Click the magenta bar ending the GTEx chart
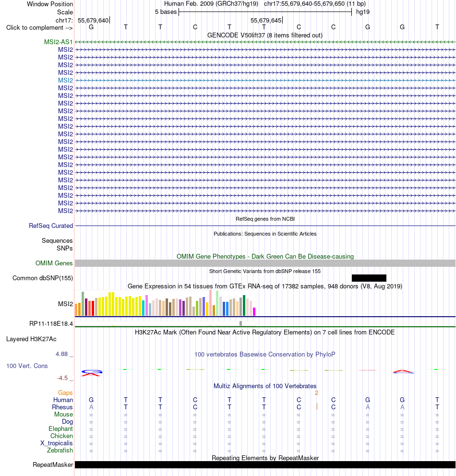The image size is (456, 476). 254,311
